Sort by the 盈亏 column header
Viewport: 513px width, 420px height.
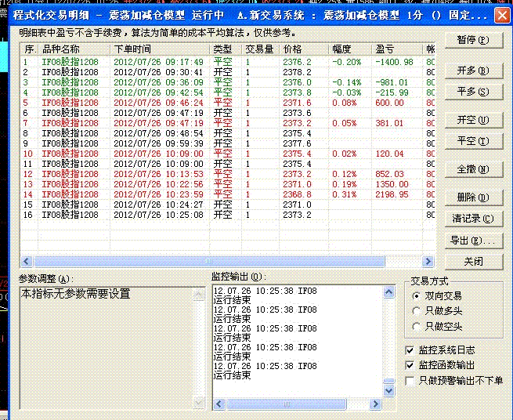(x=398, y=49)
